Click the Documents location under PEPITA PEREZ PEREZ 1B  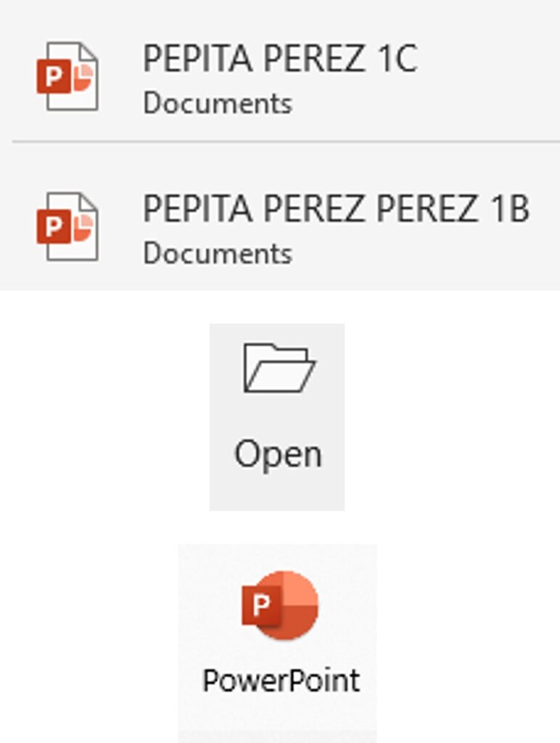217,254
